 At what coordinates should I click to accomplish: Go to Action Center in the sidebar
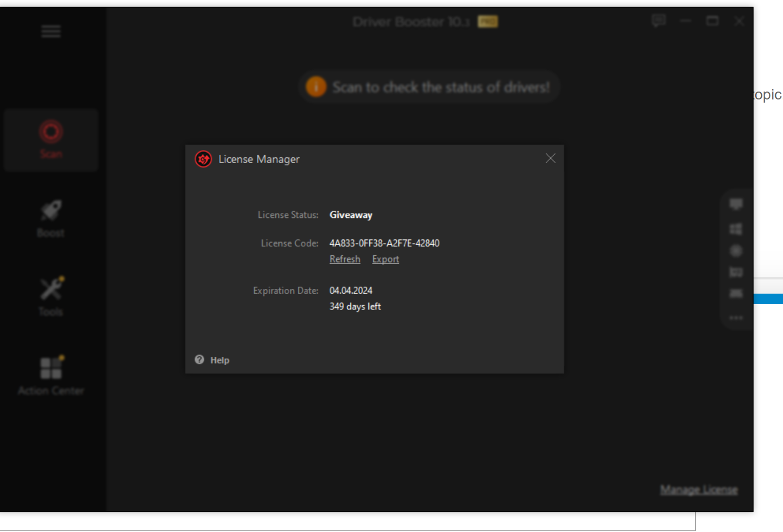coord(51,375)
